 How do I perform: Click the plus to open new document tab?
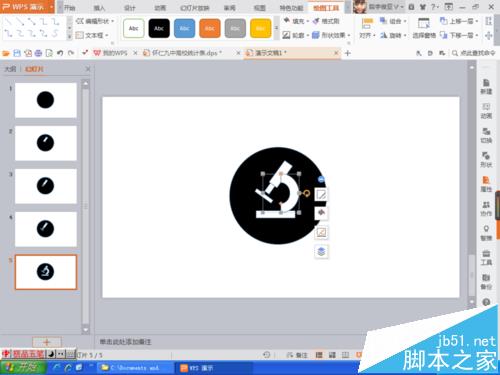[x=347, y=53]
